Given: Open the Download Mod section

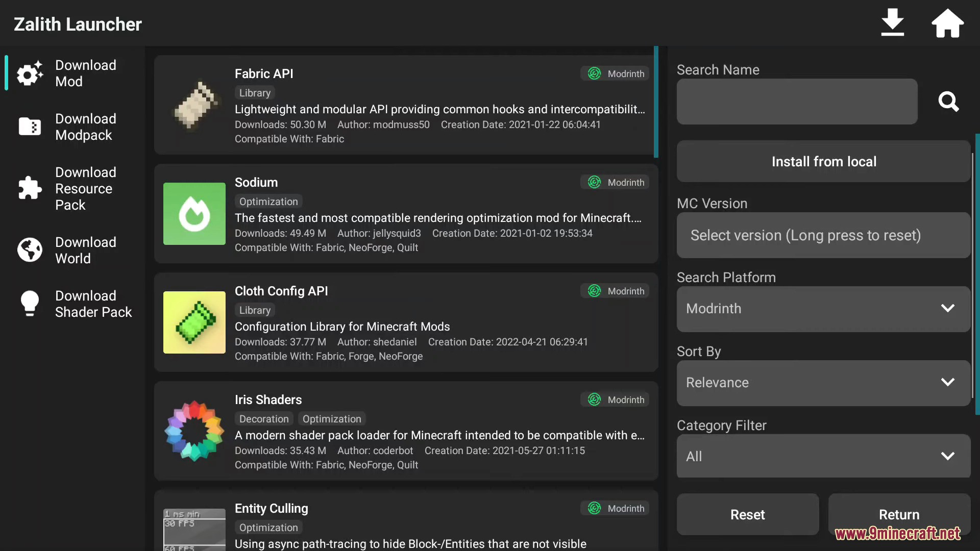Looking at the screenshot, I should coord(72,73).
